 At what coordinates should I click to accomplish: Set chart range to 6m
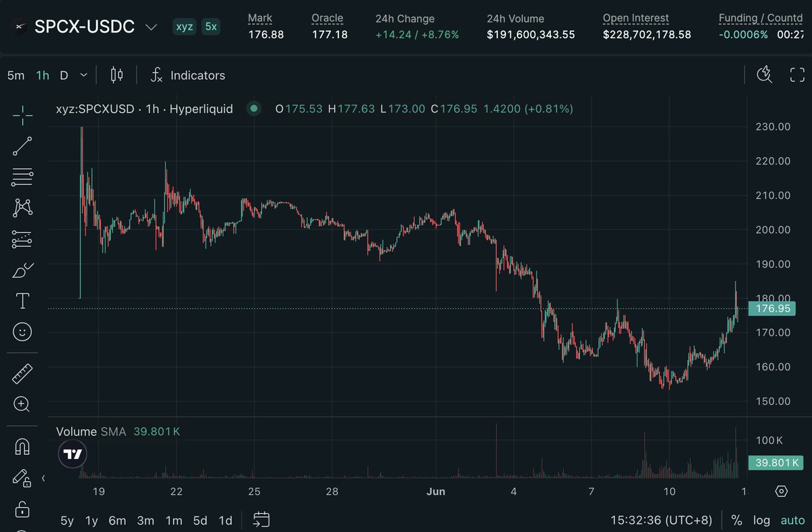[118, 520]
